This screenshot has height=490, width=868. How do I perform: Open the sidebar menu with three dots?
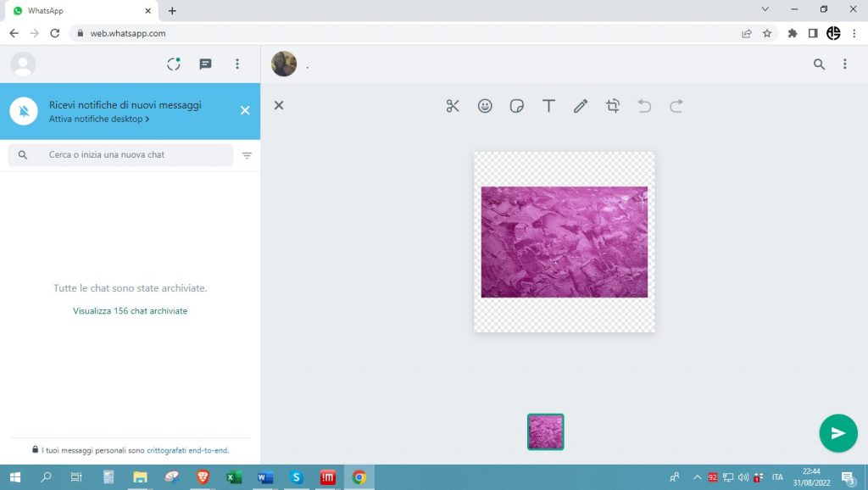tap(237, 64)
